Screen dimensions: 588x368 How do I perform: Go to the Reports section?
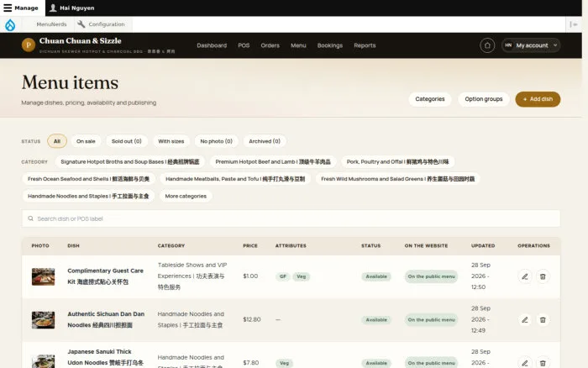(365, 45)
